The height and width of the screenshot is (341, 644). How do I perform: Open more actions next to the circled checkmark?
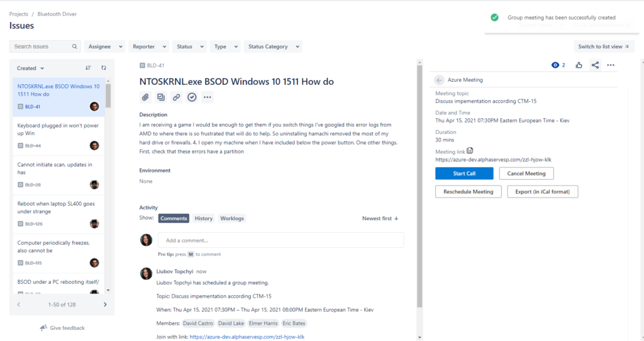point(208,98)
